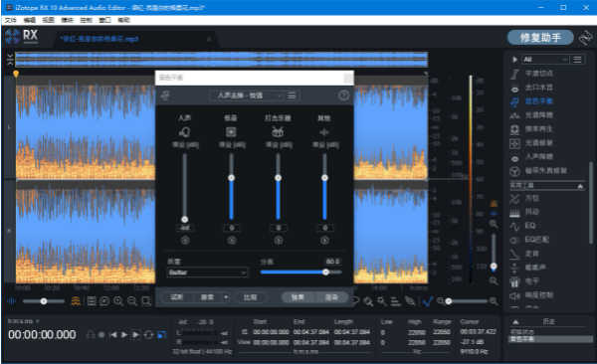The width and height of the screenshot is (597, 364).
Task: Open the EQ module
Action: [x=530, y=226]
